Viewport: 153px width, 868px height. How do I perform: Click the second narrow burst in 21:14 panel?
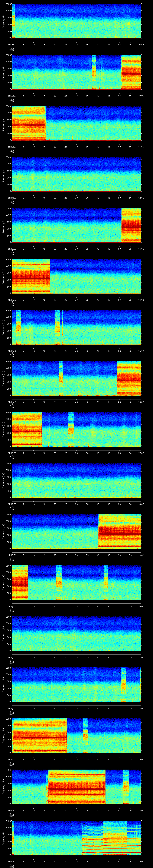57,327
